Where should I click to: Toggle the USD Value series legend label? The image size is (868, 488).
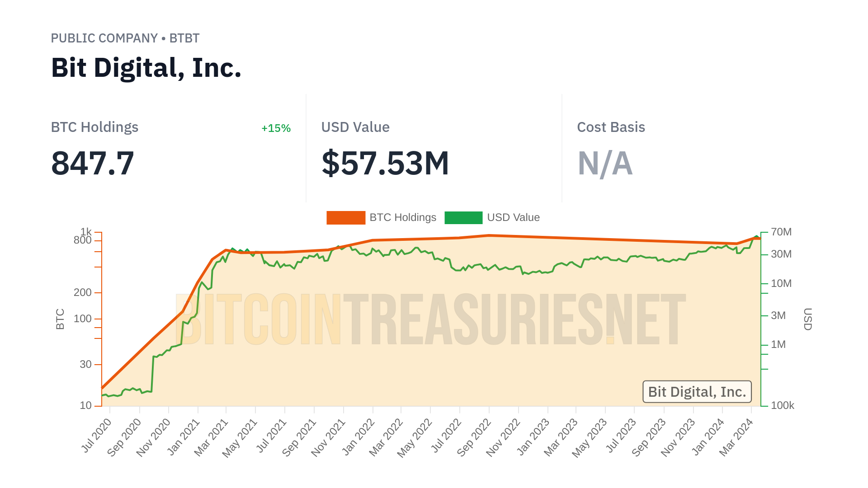[513, 218]
